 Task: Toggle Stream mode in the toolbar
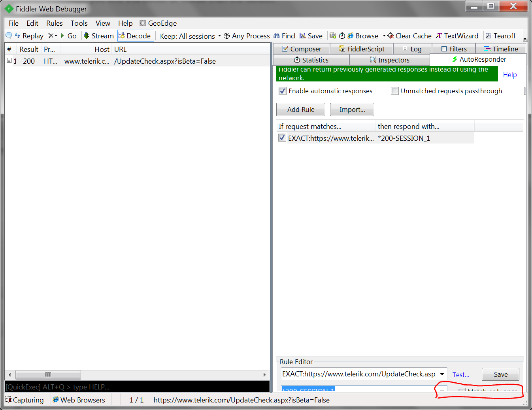pos(98,36)
